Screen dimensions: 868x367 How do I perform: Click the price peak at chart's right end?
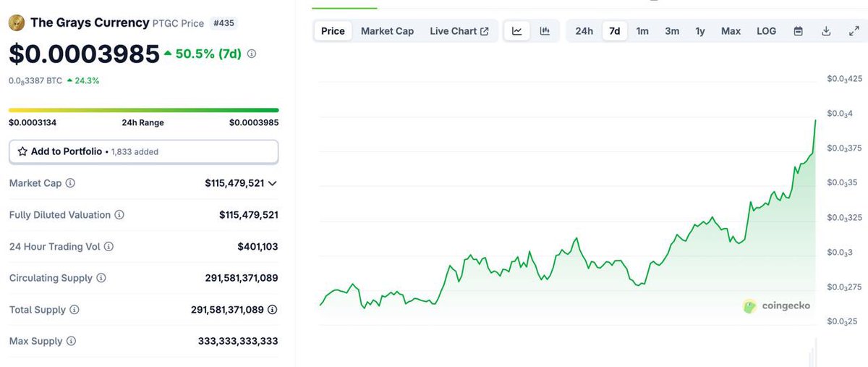pyautogui.click(x=815, y=121)
